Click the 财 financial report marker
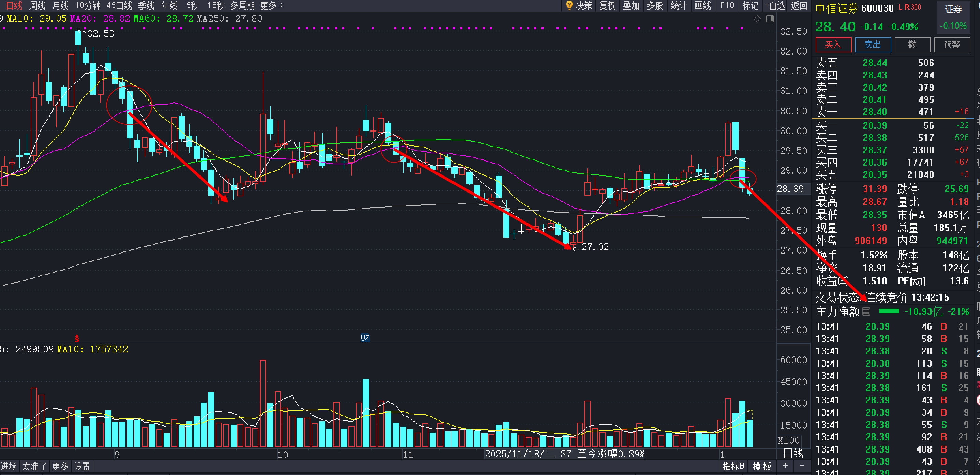980x475 pixels. pyautogui.click(x=365, y=338)
